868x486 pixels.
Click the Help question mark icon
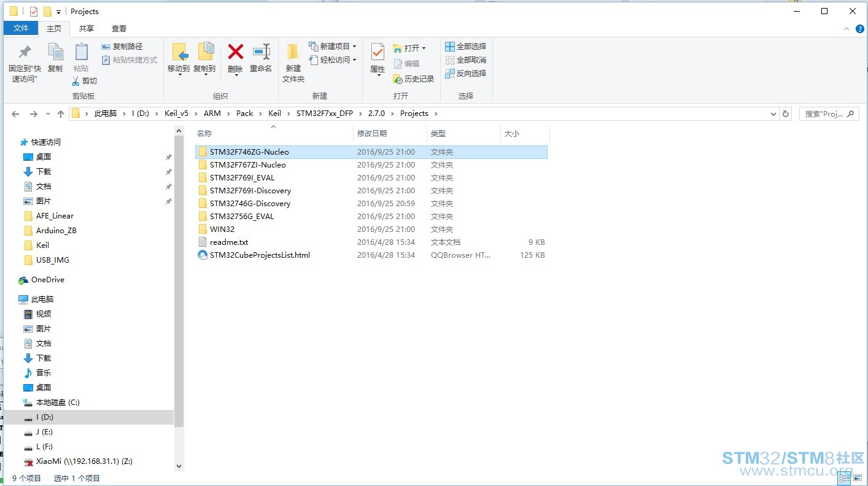click(x=860, y=29)
